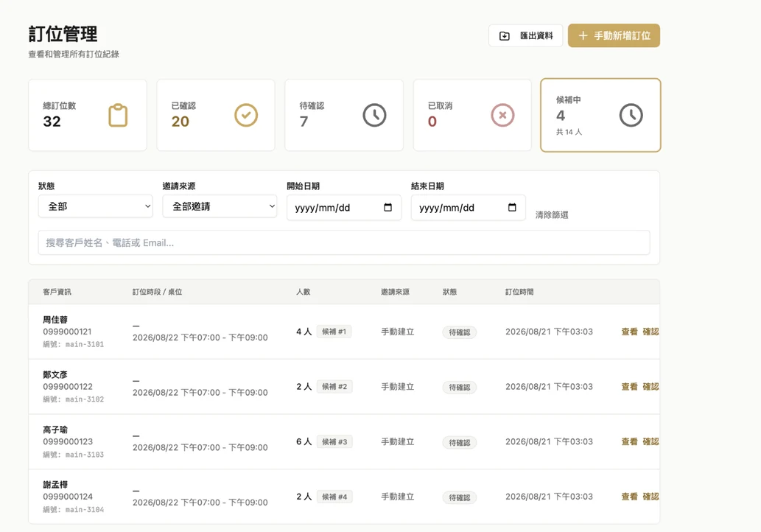Click the 狀態 column header in table
Viewport: 761px width, 532px height.
click(x=449, y=292)
